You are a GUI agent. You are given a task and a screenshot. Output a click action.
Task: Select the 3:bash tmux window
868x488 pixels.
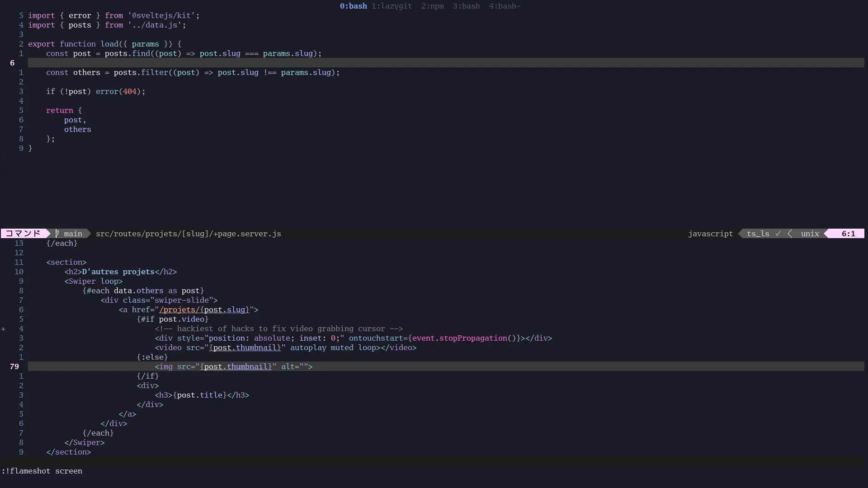(x=466, y=6)
